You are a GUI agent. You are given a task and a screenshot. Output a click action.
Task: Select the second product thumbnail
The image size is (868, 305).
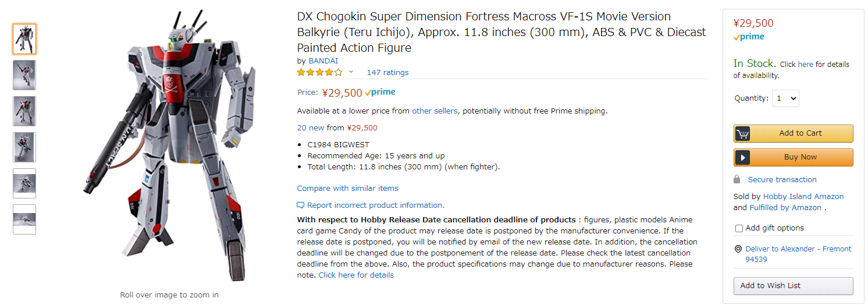click(x=24, y=75)
